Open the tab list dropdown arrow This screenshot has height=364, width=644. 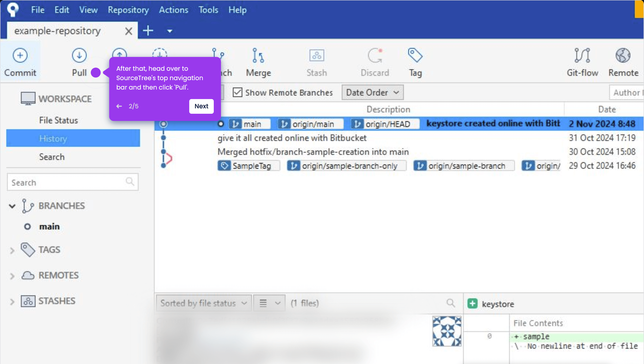[170, 31]
